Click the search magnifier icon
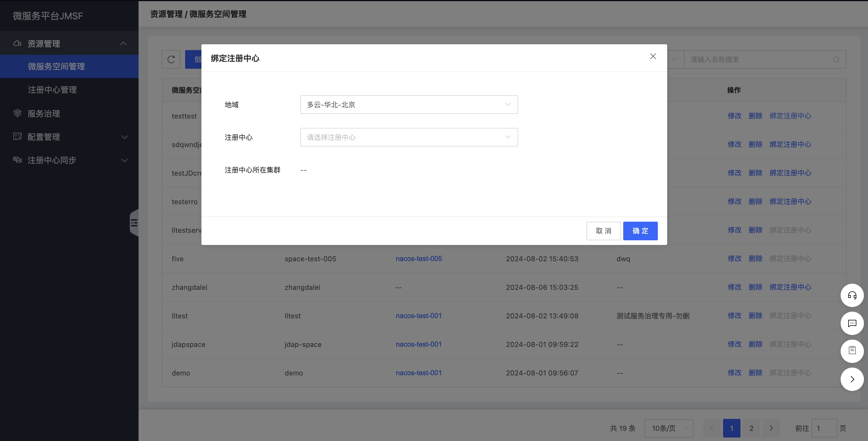 tap(836, 60)
